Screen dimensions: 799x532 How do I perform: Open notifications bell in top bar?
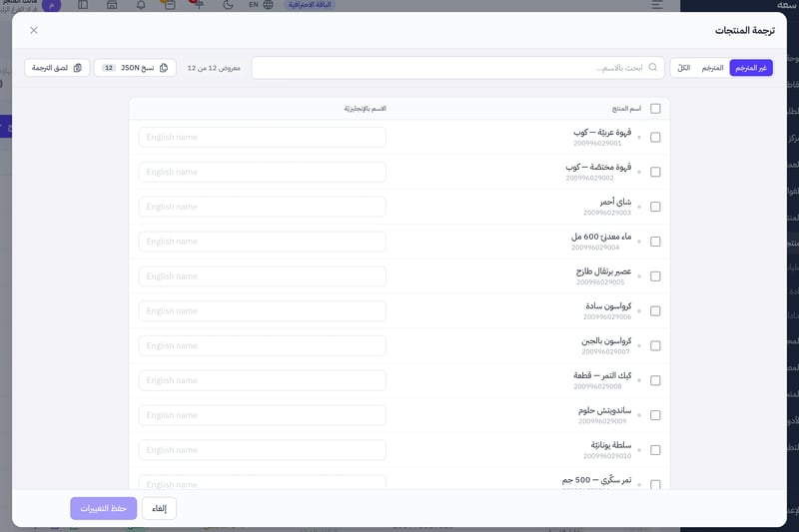tap(141, 5)
